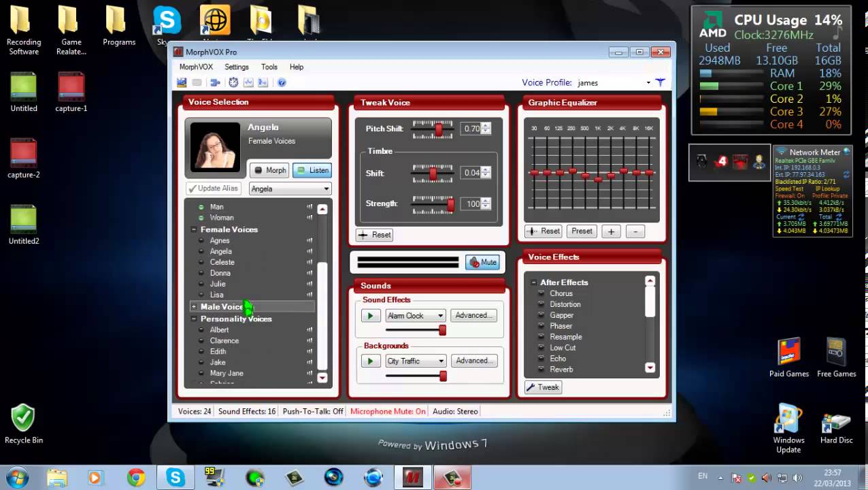This screenshot has width=868, height=490.
Task: Open the Tools menu
Action: click(x=269, y=67)
